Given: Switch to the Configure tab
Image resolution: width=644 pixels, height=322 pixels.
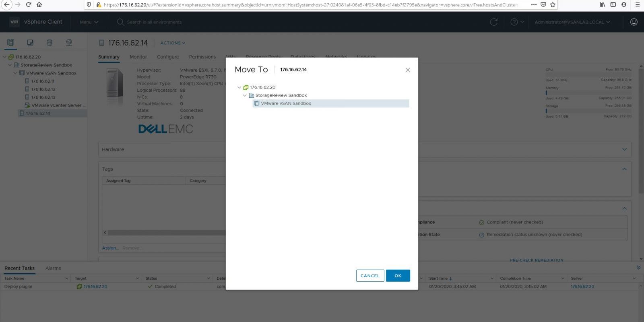Looking at the screenshot, I should (168, 57).
